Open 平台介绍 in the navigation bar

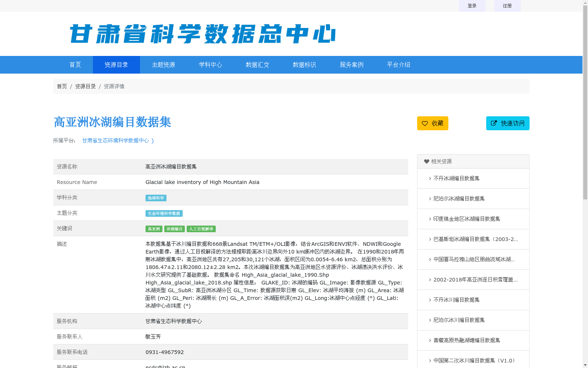(399, 65)
